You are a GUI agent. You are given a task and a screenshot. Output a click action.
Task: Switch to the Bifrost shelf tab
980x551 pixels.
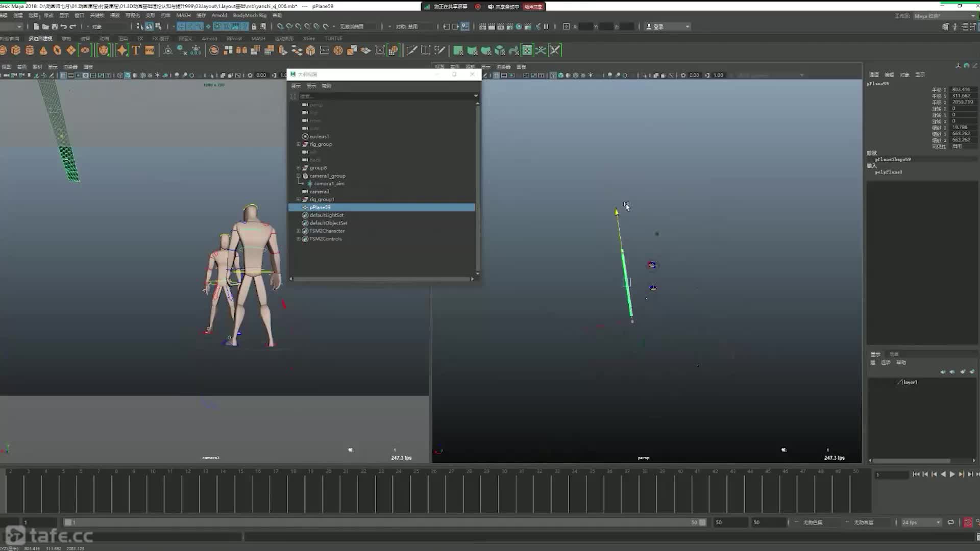pyautogui.click(x=234, y=38)
